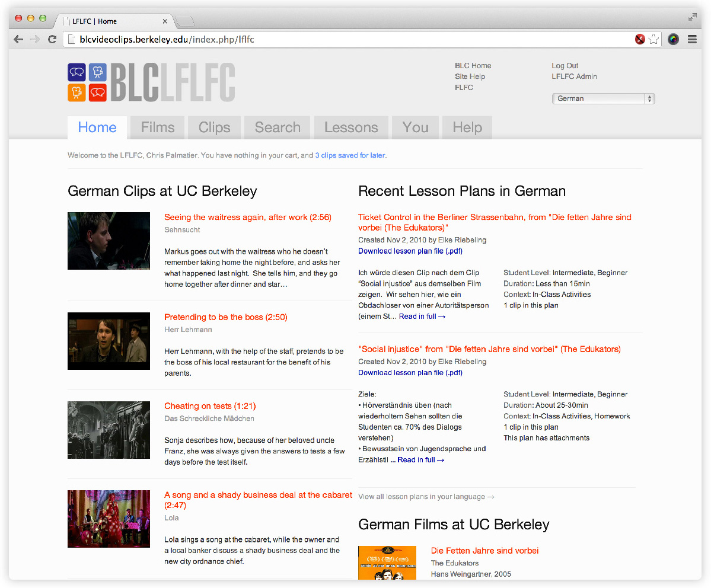Download lesson plan file for Ticket Control
Image resolution: width=711 pixels, height=588 pixels.
tap(410, 251)
